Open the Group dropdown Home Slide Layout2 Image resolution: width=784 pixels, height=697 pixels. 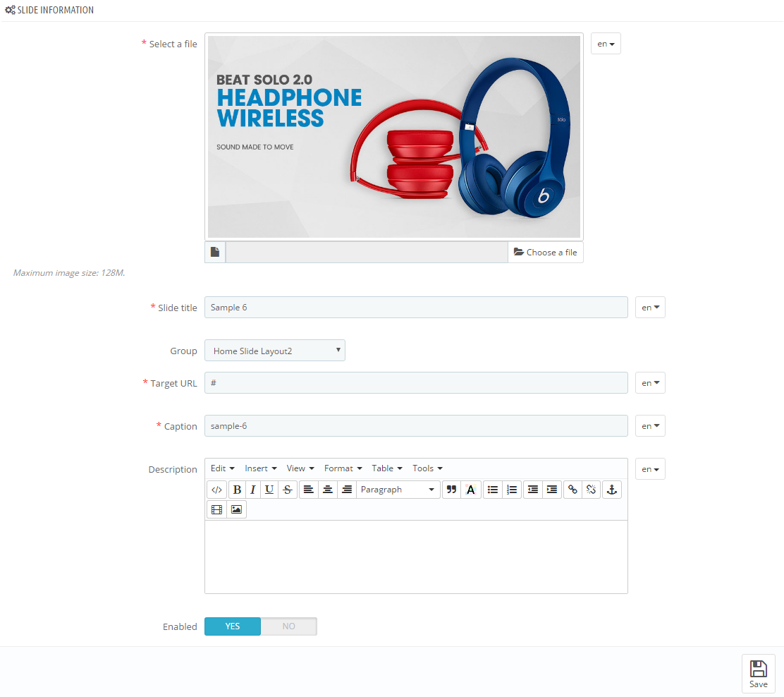(x=274, y=351)
